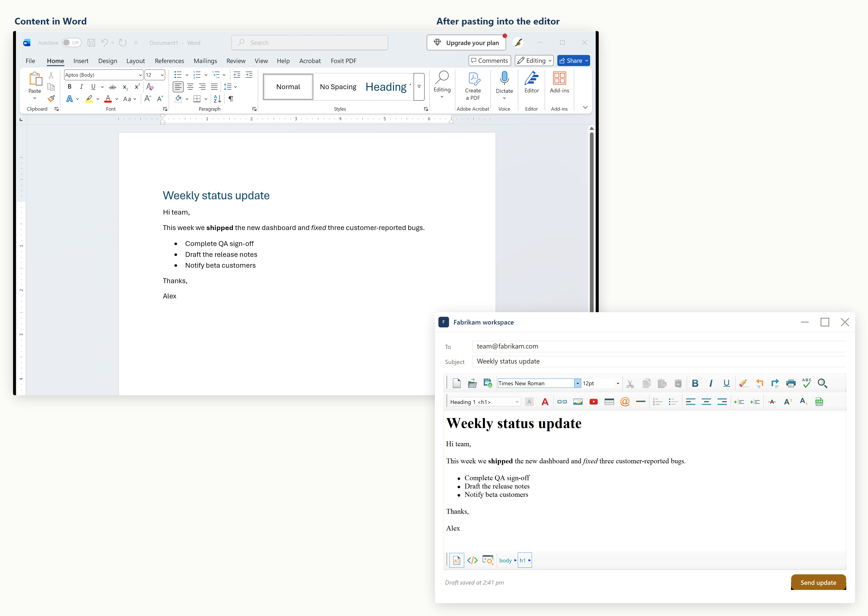Collapse the Word ribbon with the chevron
Viewport: 868px width, 616px height.
[x=585, y=107]
